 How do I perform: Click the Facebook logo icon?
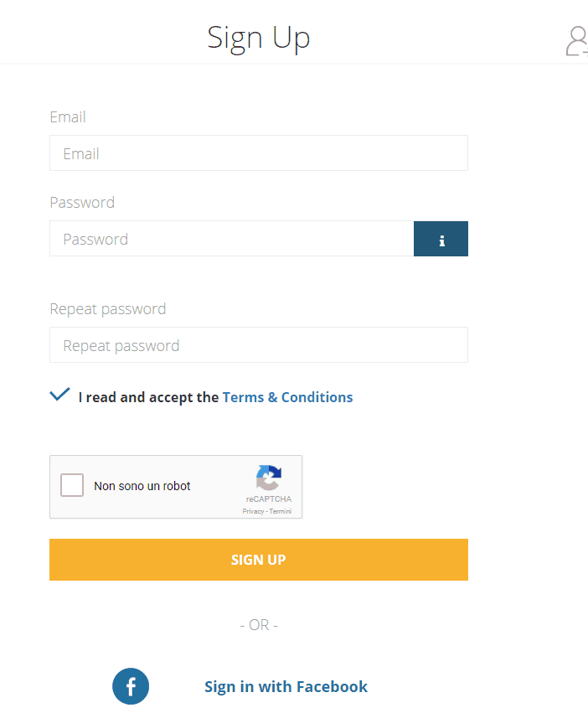[x=131, y=686]
